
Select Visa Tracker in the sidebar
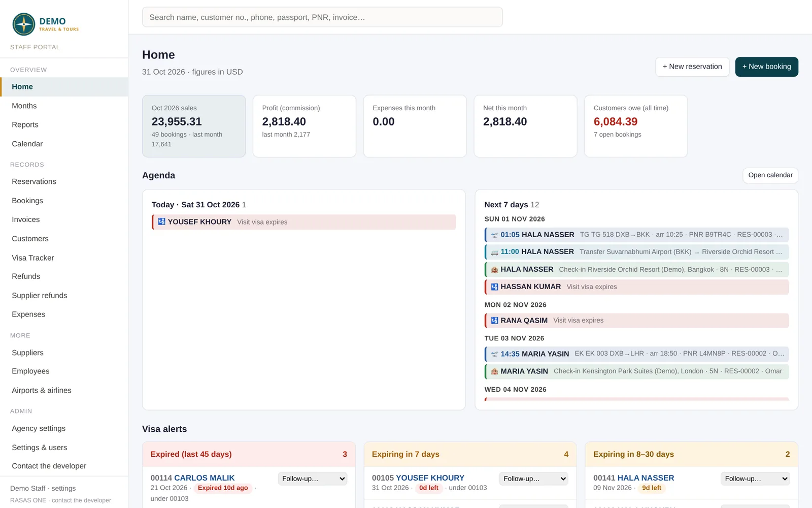tap(64, 258)
